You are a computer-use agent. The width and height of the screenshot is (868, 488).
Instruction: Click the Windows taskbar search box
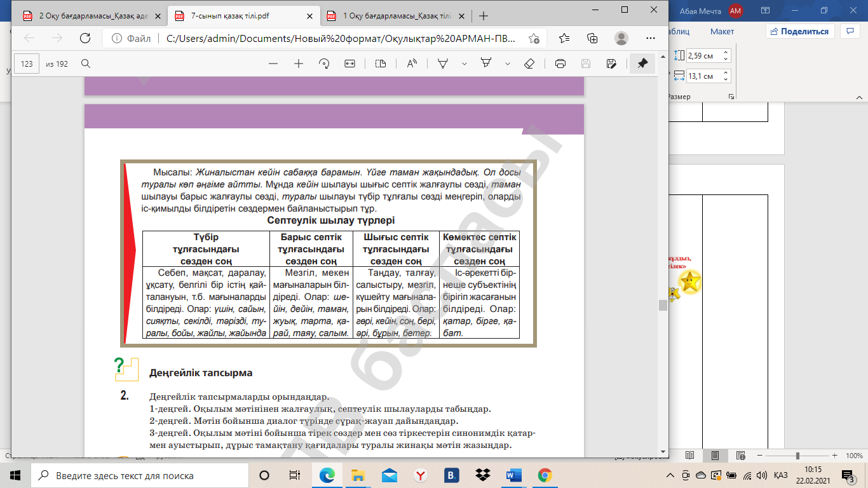(x=139, y=475)
